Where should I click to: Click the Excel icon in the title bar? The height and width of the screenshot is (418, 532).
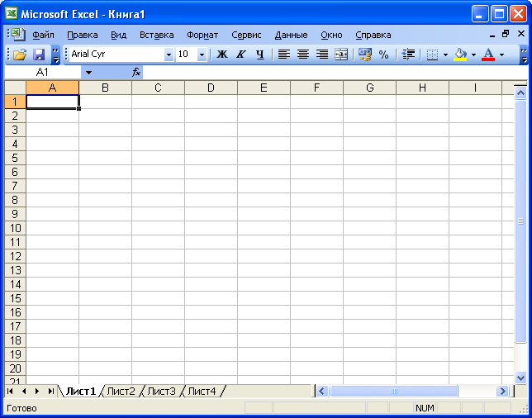point(12,14)
